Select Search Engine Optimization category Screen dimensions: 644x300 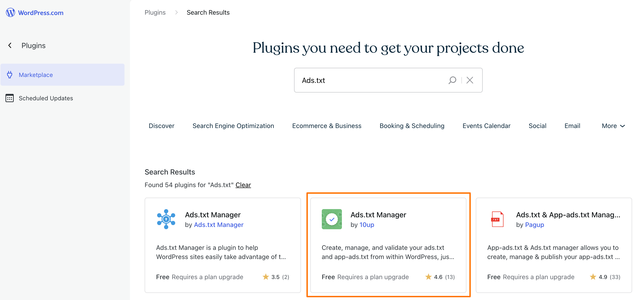coord(233,126)
